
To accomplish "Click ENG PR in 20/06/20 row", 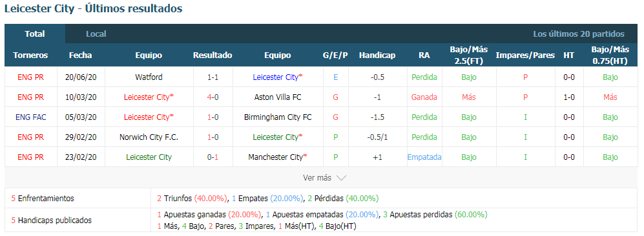I will (31, 77).
